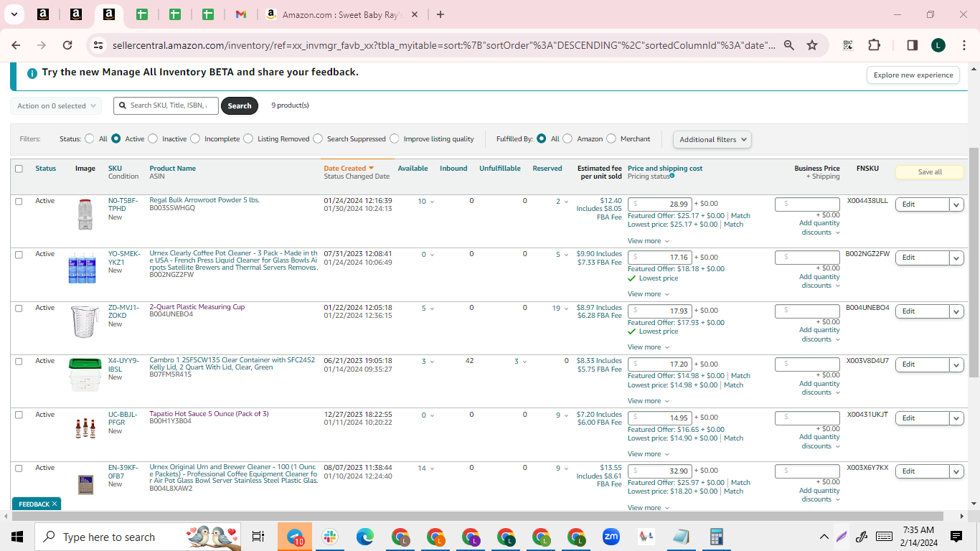Viewport: 980px width, 551px height.
Task: Click the FEEDBACK tab button
Action: point(37,504)
